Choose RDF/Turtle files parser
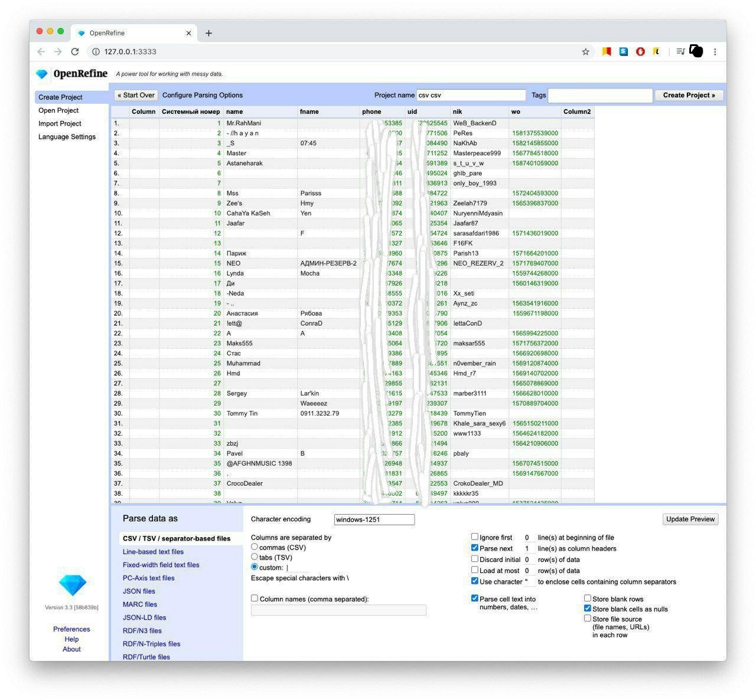Screen dimensions: 756x700 (146, 657)
